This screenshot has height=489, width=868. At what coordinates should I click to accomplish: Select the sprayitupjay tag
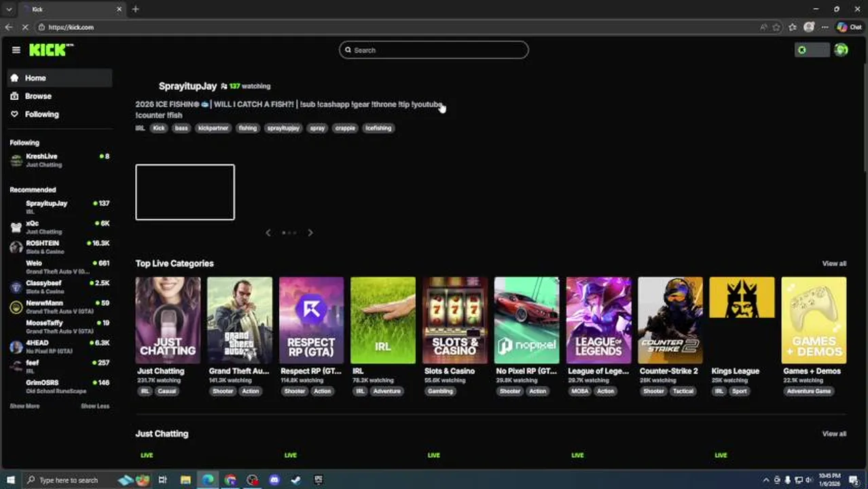tap(283, 128)
